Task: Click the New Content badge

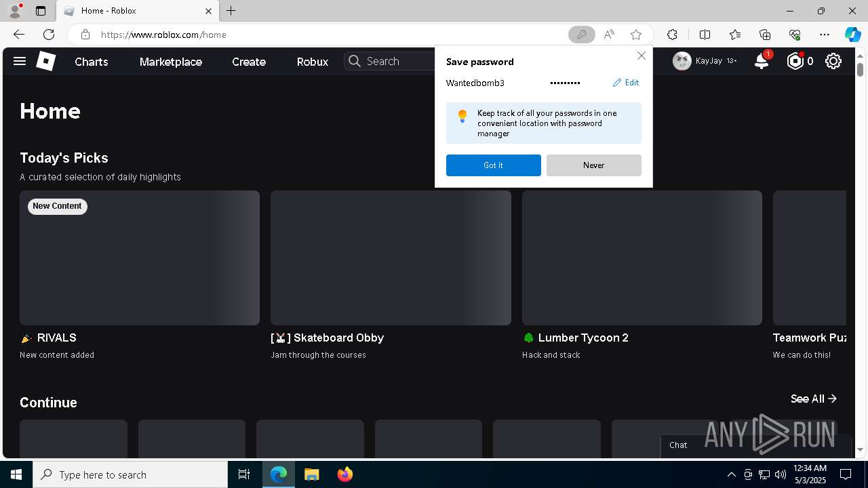Action: point(57,206)
